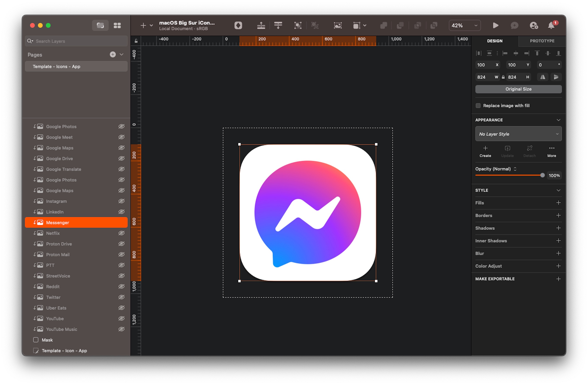Show hidden Google Drive layer

(121, 159)
